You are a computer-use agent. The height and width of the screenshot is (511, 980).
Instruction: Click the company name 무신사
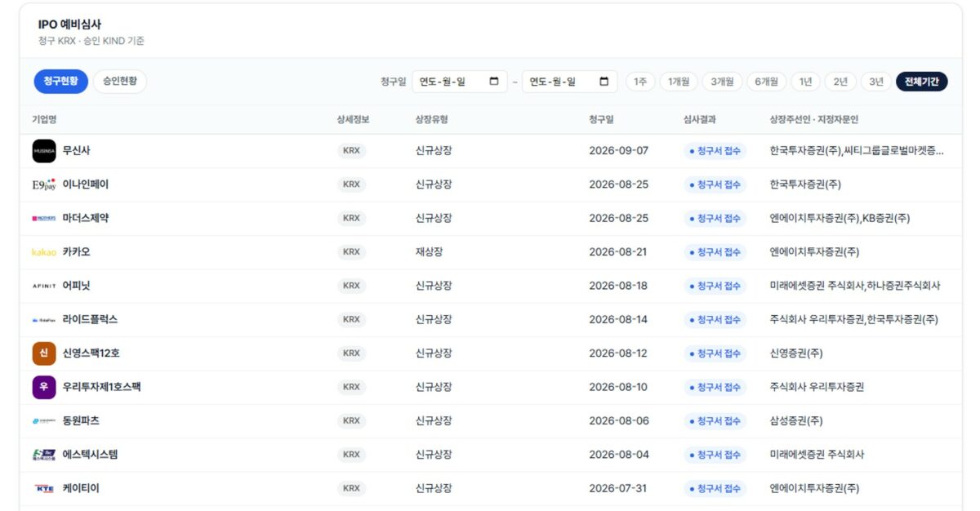(x=77, y=151)
